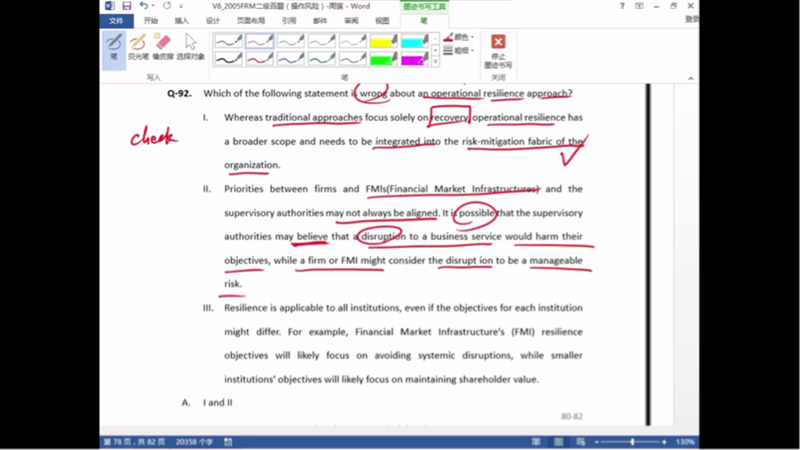Viewport: 800px width, 450px height.
Task: Pick the thin gray pen in top row
Action: pyautogui.click(x=353, y=41)
